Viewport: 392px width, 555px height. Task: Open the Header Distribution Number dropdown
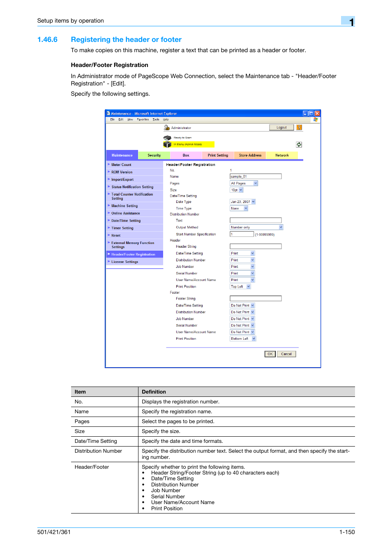click(x=242, y=260)
